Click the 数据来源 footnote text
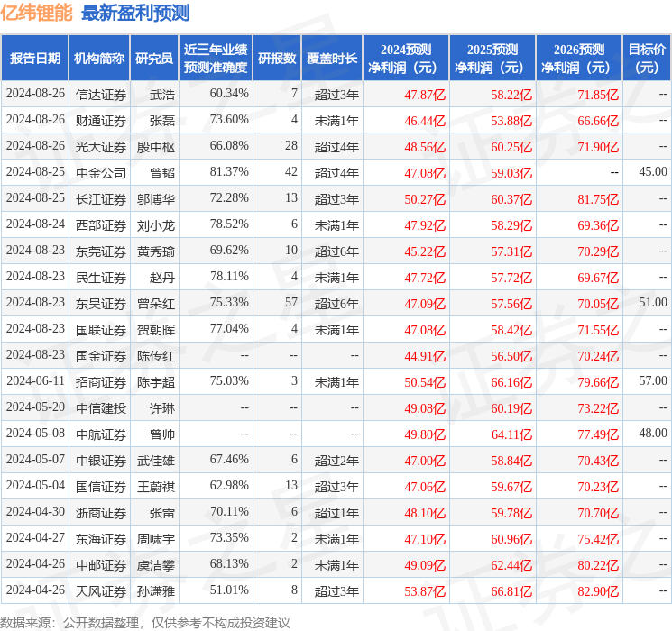Image resolution: width=672 pixels, height=631 pixels. tap(145, 622)
